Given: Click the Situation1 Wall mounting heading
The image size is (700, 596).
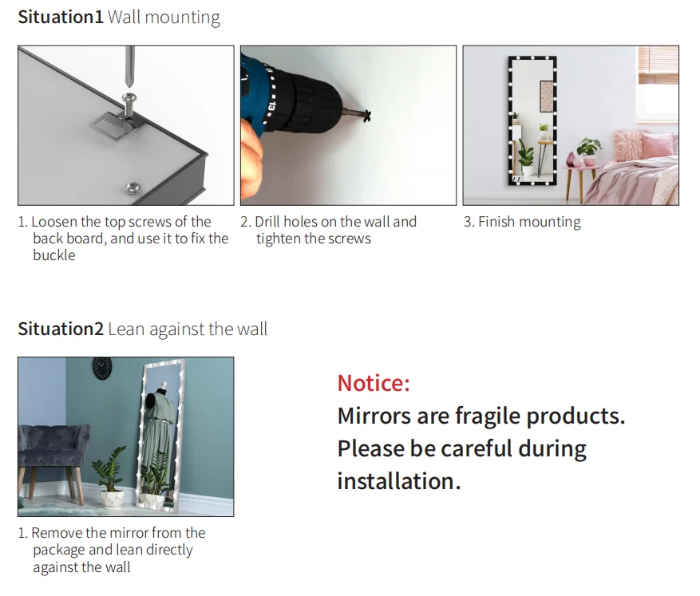Looking at the screenshot, I should [x=119, y=18].
